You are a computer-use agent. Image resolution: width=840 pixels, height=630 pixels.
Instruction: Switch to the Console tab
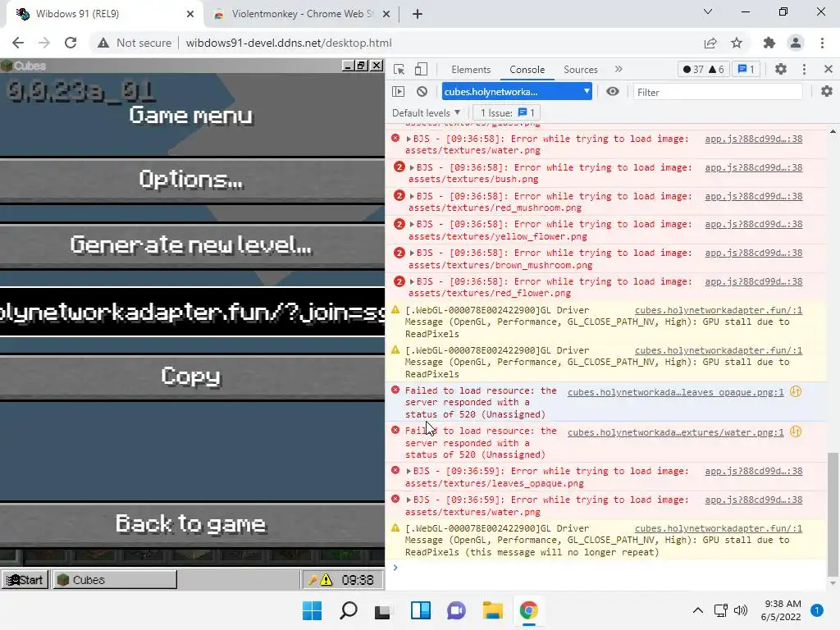pyautogui.click(x=527, y=70)
